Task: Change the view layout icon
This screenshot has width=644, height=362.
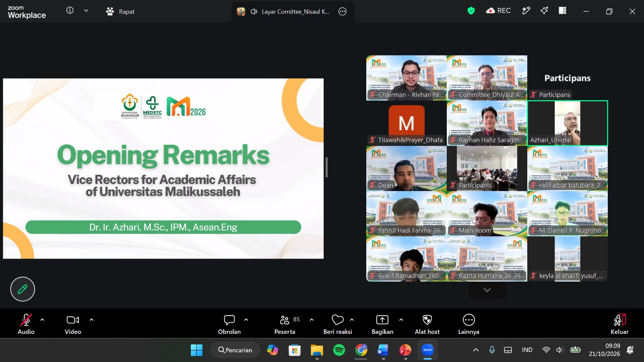Action: (563, 11)
